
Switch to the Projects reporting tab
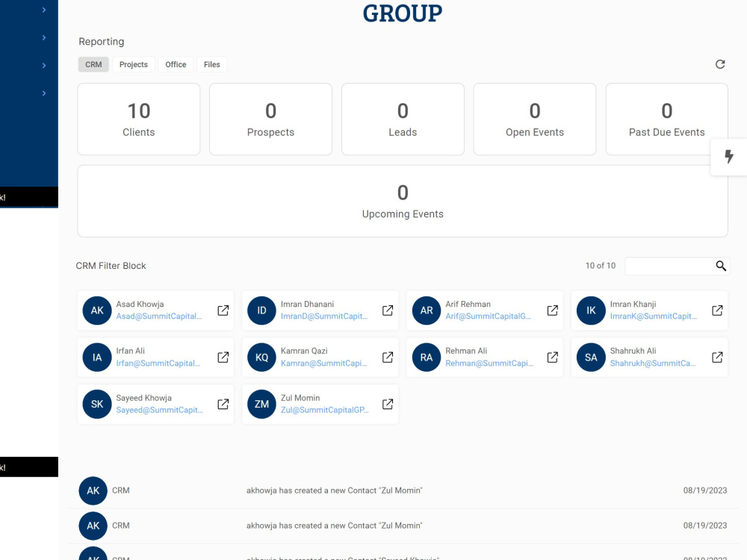click(x=134, y=64)
